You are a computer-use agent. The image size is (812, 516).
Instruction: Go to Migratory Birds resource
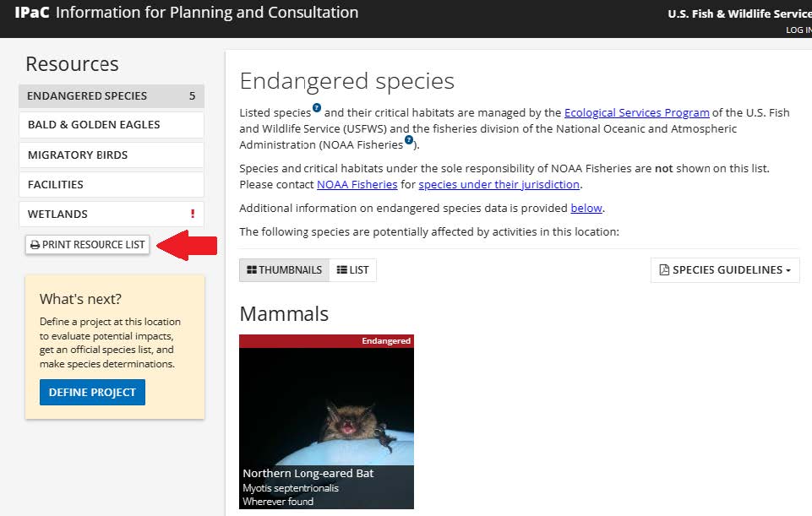tap(111, 155)
